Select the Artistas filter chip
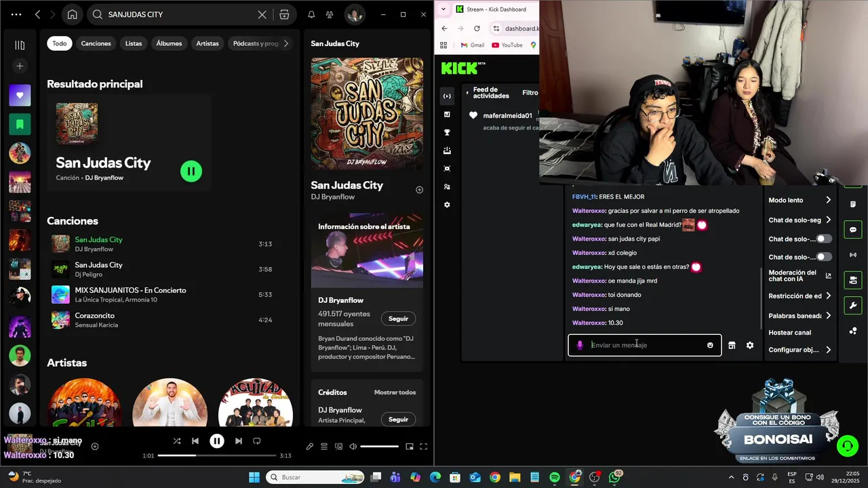Image resolution: width=868 pixels, height=488 pixels. (208, 43)
